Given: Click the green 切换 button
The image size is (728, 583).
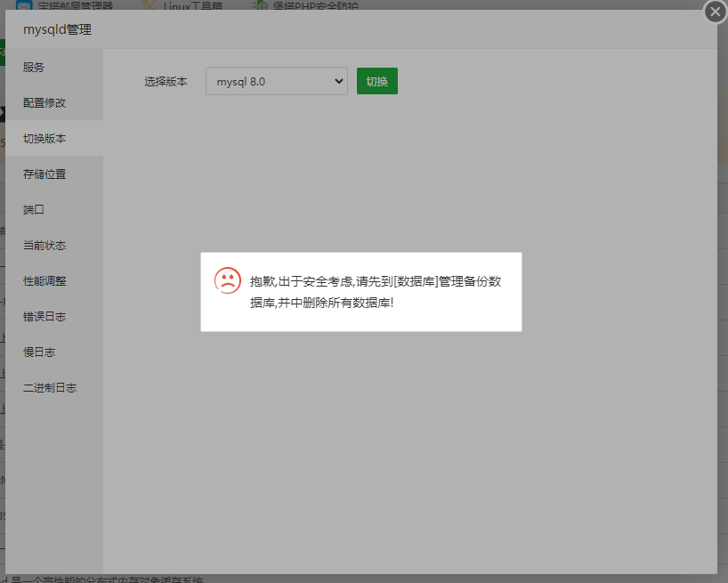Looking at the screenshot, I should pyautogui.click(x=376, y=81).
